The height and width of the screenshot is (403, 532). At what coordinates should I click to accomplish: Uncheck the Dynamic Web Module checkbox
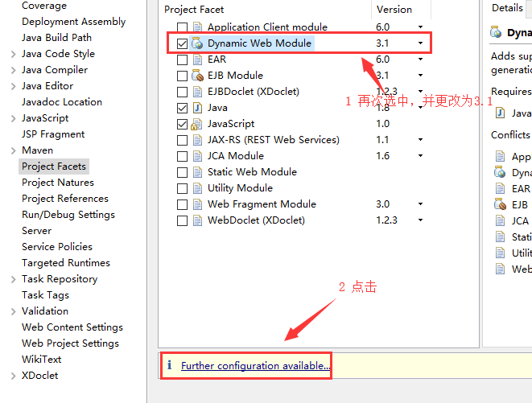click(182, 43)
